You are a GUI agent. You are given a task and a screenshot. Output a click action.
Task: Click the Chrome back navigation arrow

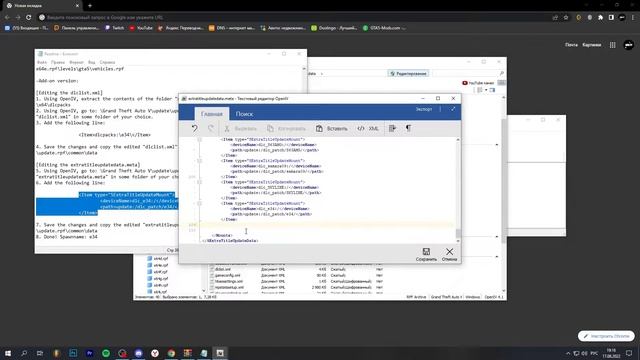coord(7,18)
